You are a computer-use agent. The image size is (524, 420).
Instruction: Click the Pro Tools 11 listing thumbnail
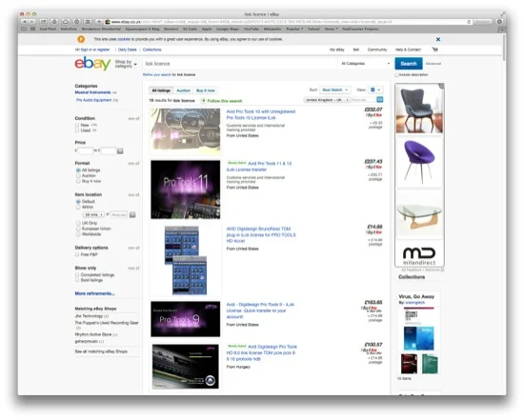coord(186,190)
